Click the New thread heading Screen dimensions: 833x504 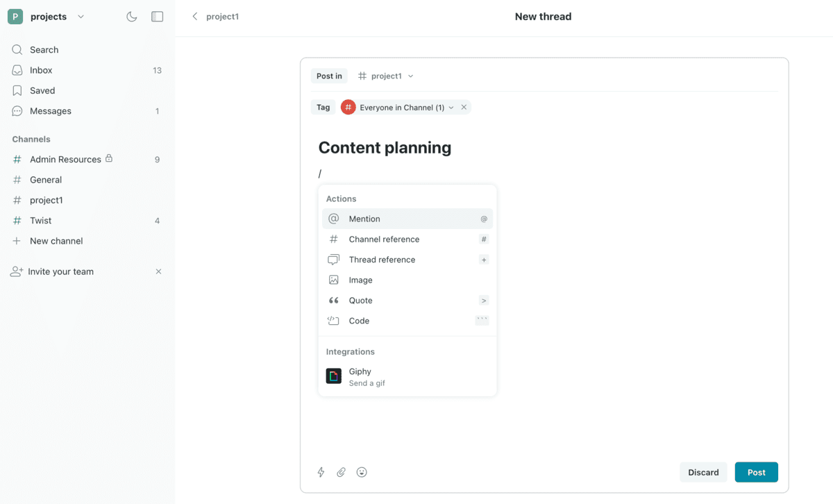543,17
